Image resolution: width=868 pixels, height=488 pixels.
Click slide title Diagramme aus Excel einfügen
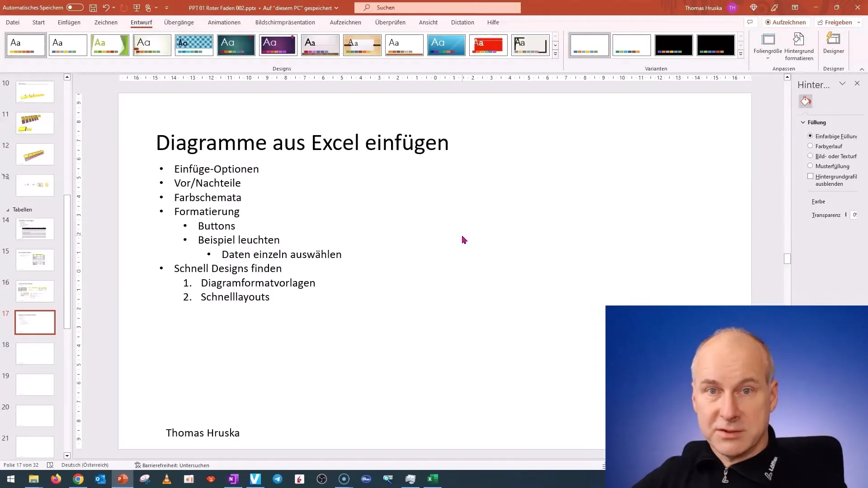(302, 142)
